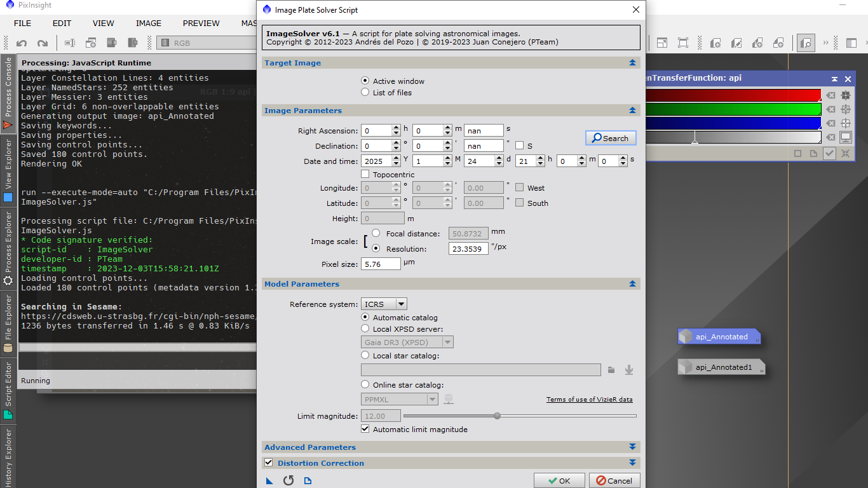Select the api_Annotated image window icon
This screenshot has width=868, height=488.
coord(719,337)
